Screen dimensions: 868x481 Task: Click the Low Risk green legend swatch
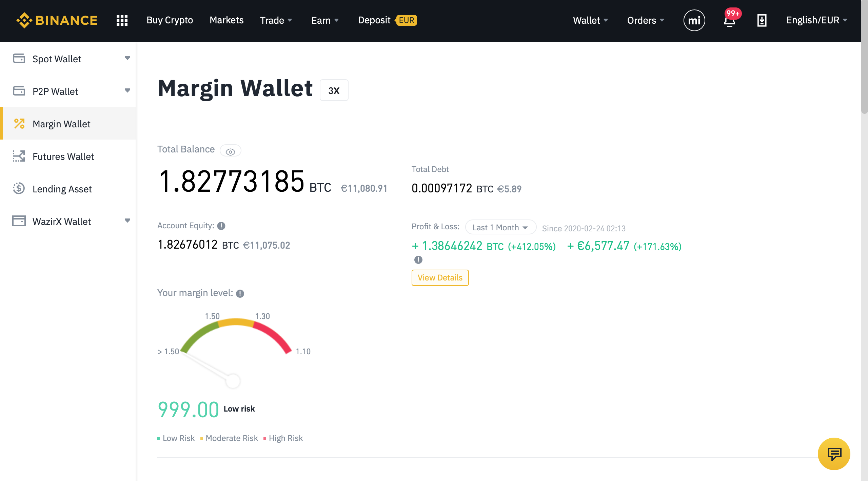click(159, 438)
